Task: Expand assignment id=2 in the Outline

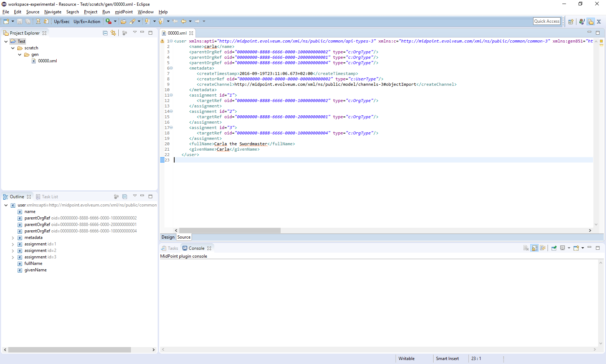Action: 13,251
